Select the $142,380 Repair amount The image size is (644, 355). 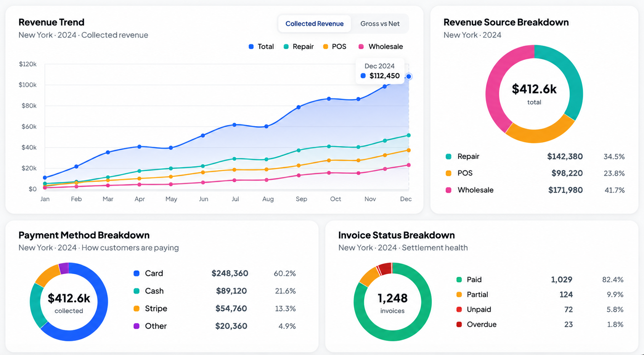tap(565, 156)
